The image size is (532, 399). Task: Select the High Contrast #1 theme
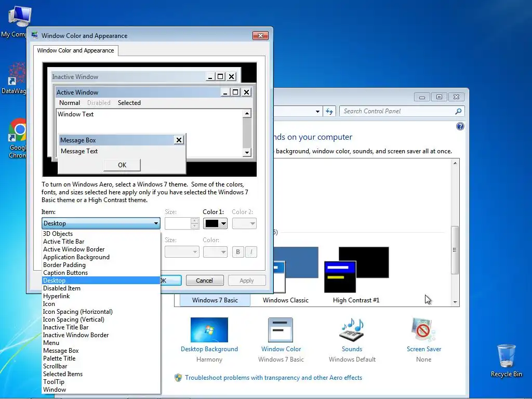pyautogui.click(x=356, y=275)
